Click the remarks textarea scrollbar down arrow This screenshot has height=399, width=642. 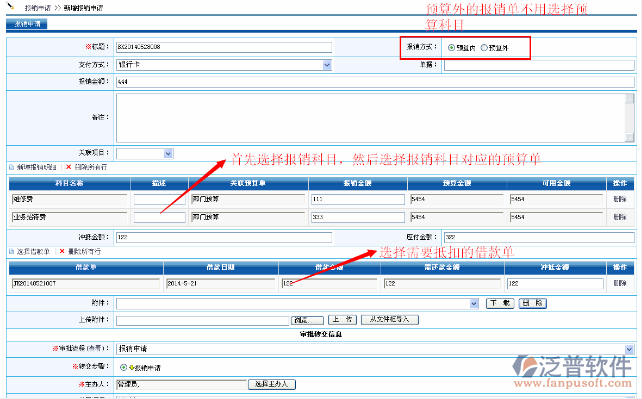click(x=630, y=138)
